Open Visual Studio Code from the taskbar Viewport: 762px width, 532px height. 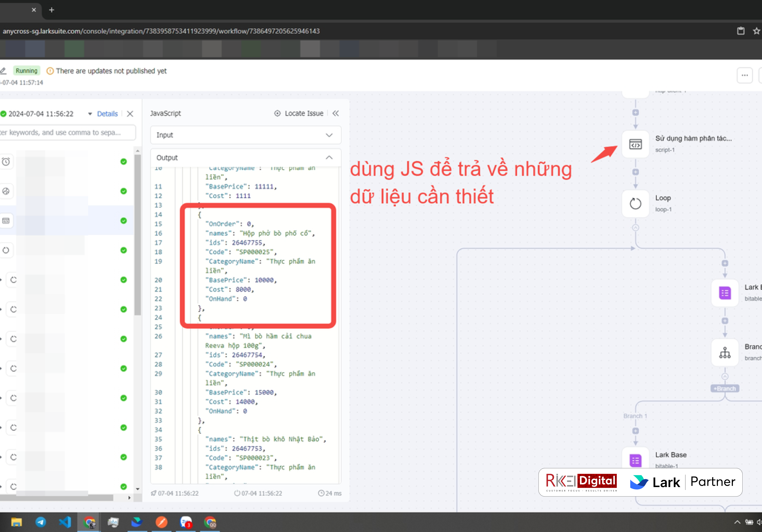click(65, 522)
